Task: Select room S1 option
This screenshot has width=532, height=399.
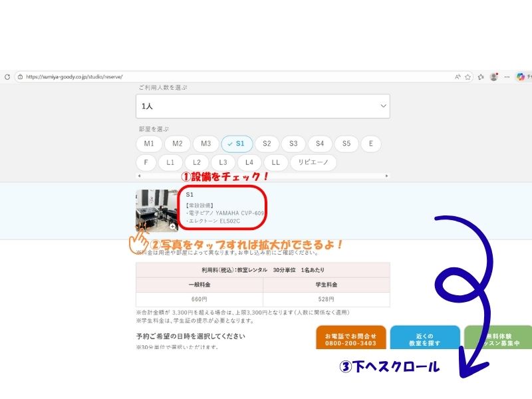Action: 237,144
